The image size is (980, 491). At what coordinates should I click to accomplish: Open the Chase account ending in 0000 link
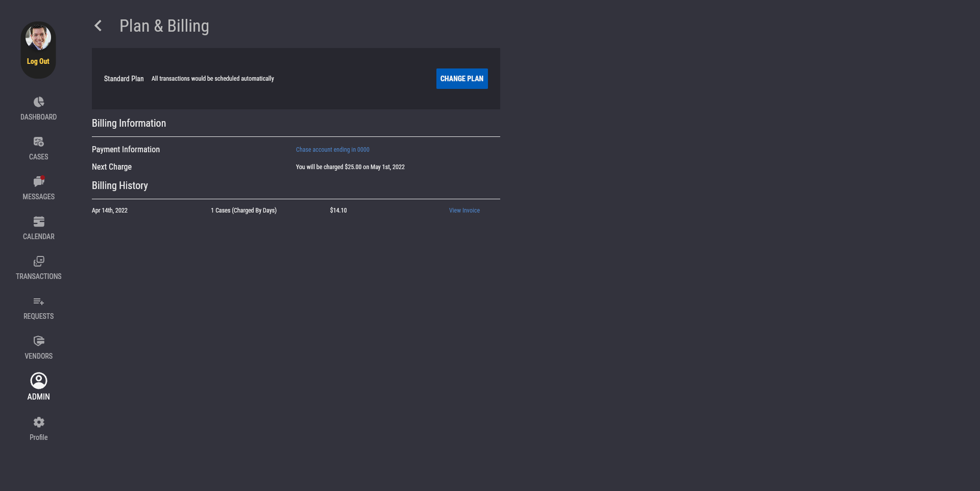click(x=332, y=150)
